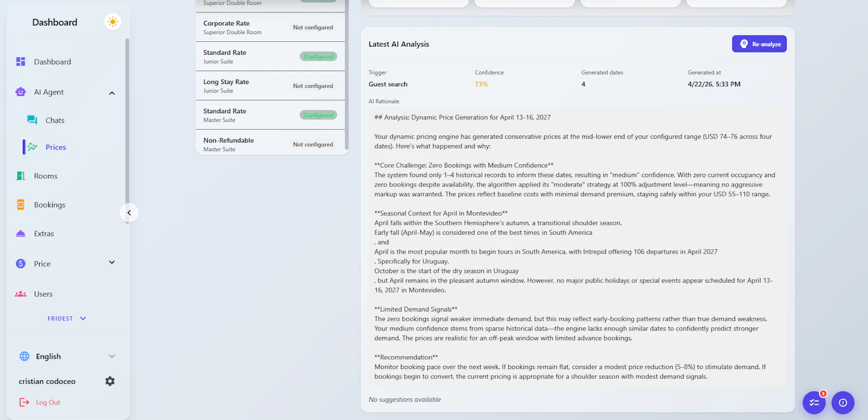Open the Chats speech-bubble icon
The width and height of the screenshot is (868, 420).
[33, 120]
